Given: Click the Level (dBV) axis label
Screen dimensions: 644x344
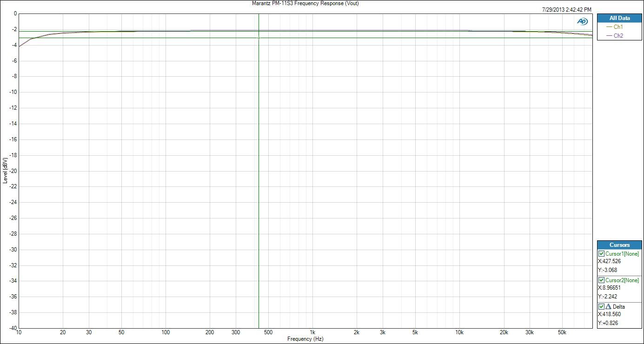Looking at the screenshot, I should [5, 171].
